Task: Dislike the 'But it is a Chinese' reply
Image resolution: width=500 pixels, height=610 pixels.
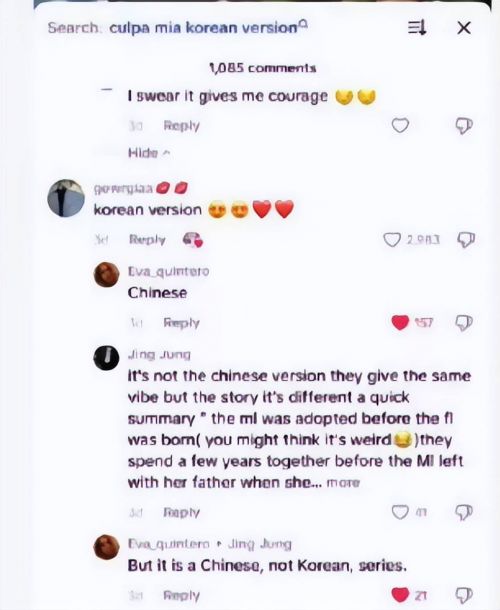Action: (x=464, y=595)
